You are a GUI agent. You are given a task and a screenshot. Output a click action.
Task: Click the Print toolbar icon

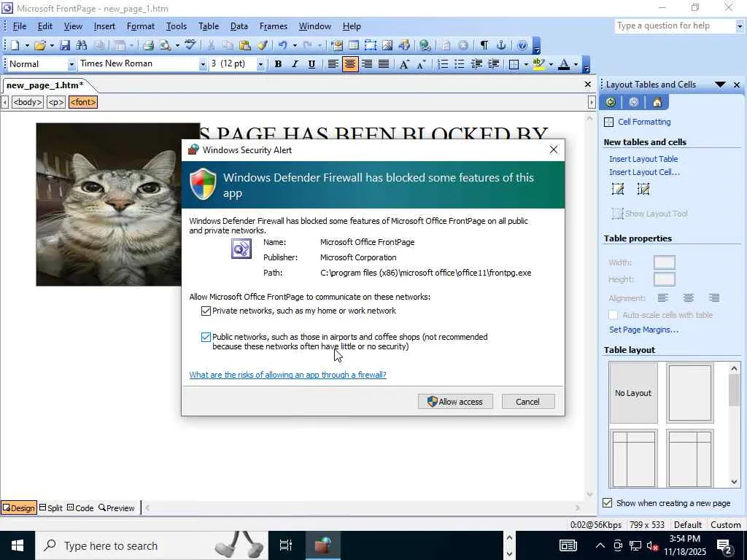(x=148, y=45)
